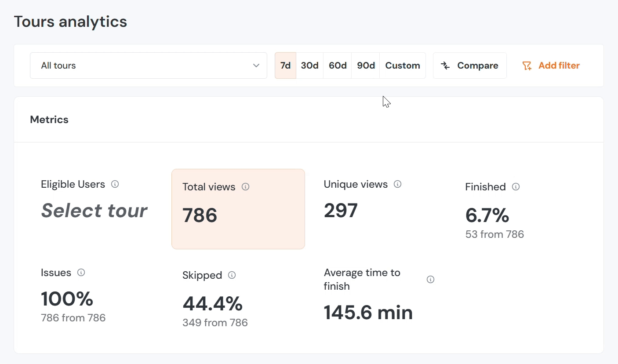The width and height of the screenshot is (618, 364).
Task: Click info icon for Average time to finish
Action: [430, 280]
